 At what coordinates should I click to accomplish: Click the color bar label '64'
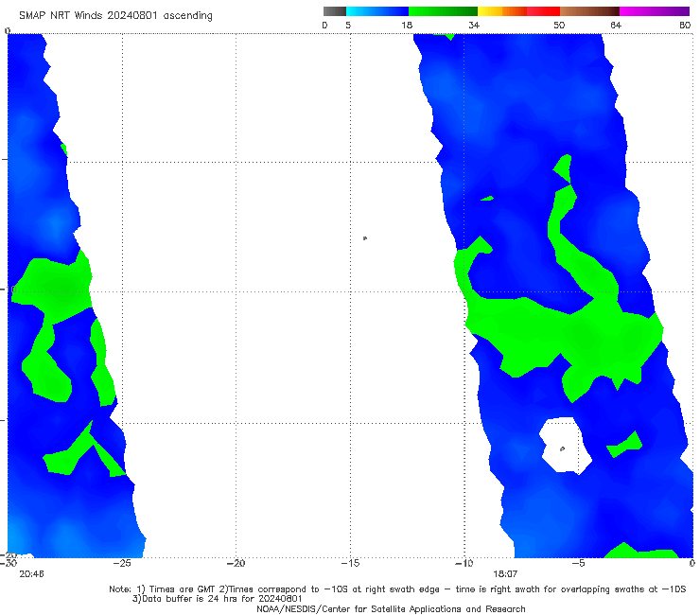tap(615, 25)
